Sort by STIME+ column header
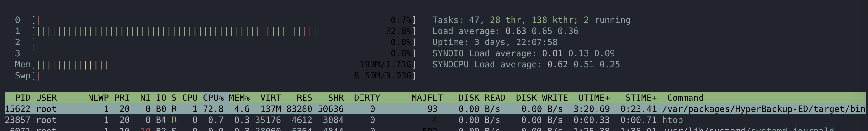 click(641, 98)
